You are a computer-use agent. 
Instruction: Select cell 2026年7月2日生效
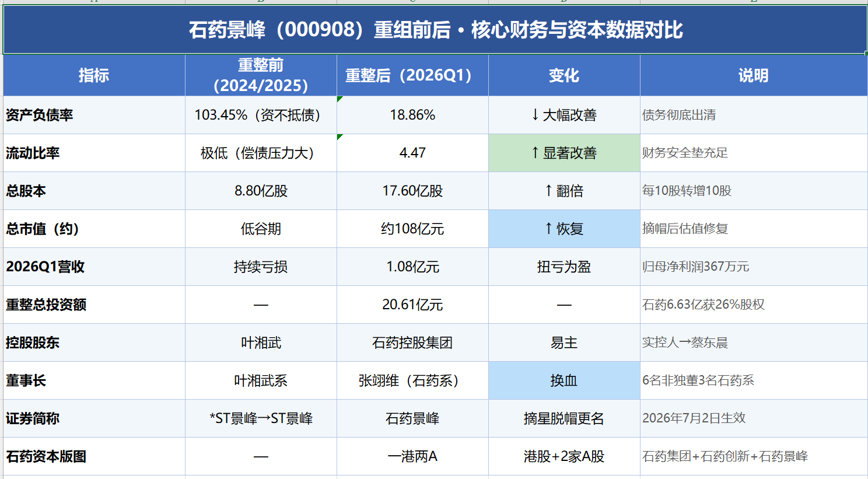[754, 418]
